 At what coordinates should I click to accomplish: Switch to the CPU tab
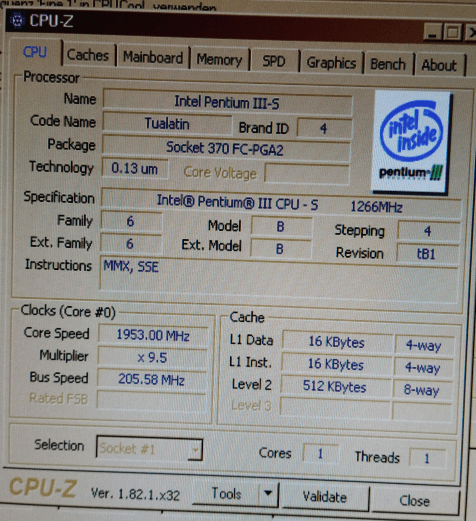(x=35, y=52)
